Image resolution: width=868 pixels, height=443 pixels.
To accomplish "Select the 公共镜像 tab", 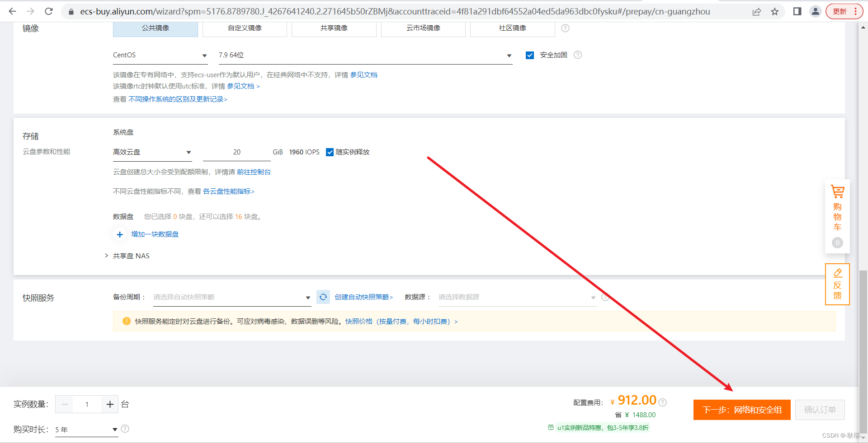I will [155, 28].
